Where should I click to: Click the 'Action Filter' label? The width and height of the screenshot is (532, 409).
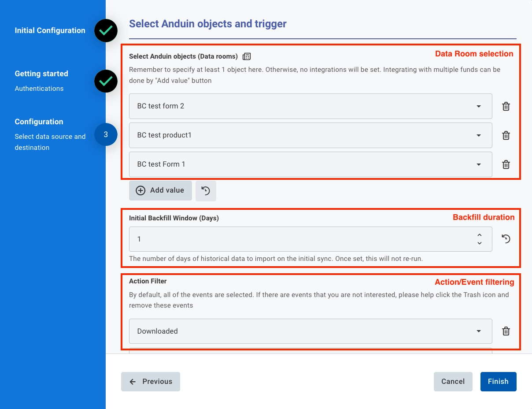click(148, 281)
